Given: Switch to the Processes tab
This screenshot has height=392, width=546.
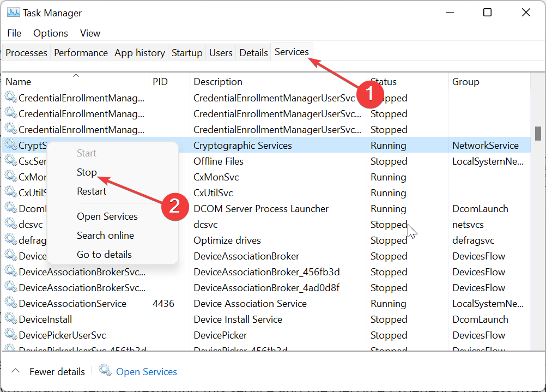Looking at the screenshot, I should pos(27,53).
